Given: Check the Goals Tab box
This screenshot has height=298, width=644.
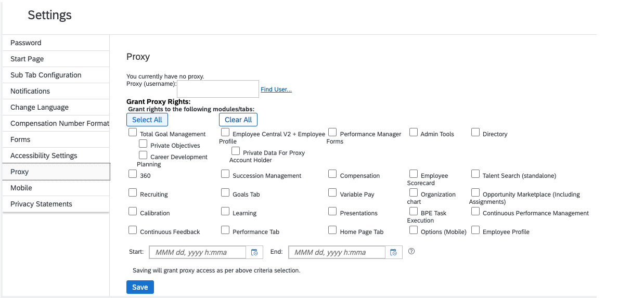Looking at the screenshot, I should pyautogui.click(x=225, y=193).
